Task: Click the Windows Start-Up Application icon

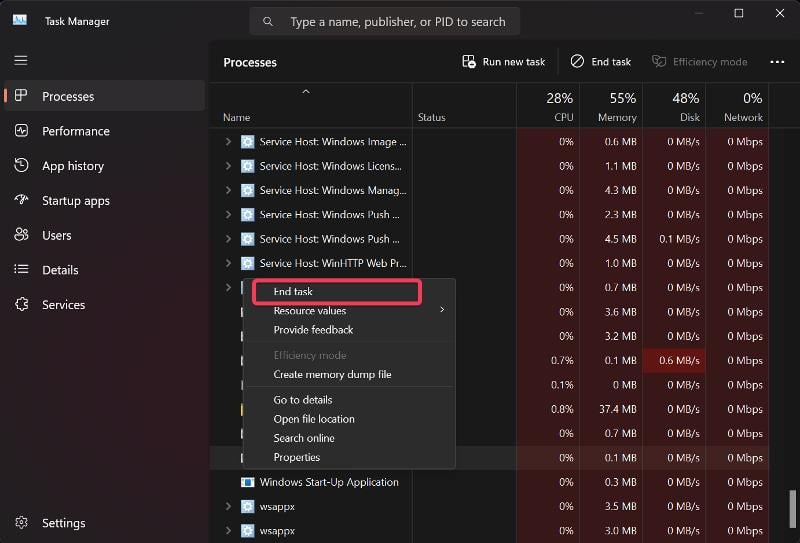Action: pyautogui.click(x=247, y=482)
